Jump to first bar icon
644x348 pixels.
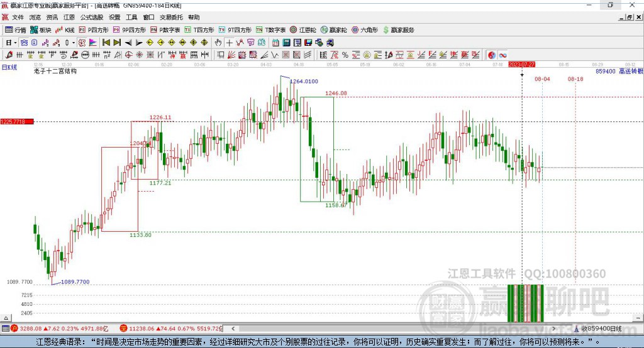pos(106,43)
